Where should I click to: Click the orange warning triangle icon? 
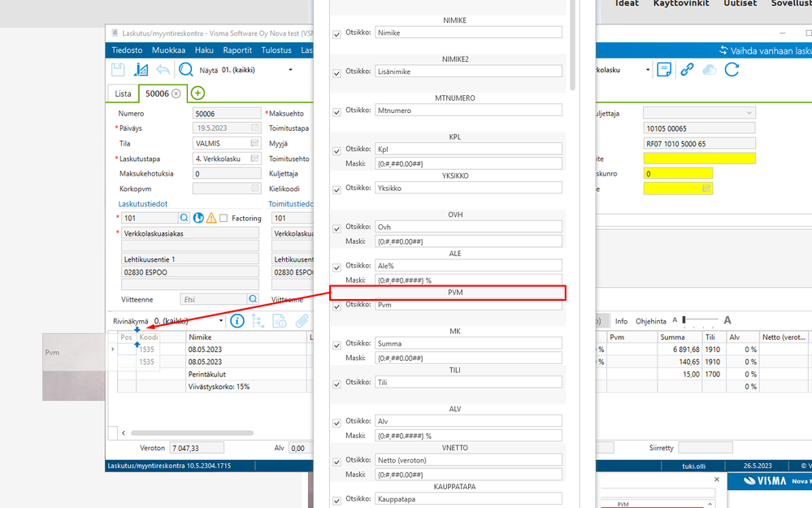pyautogui.click(x=211, y=218)
